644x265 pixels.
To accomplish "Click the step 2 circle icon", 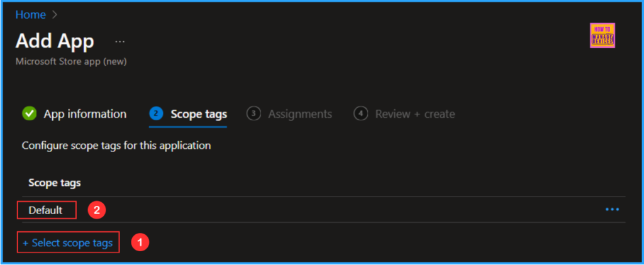I will (157, 114).
